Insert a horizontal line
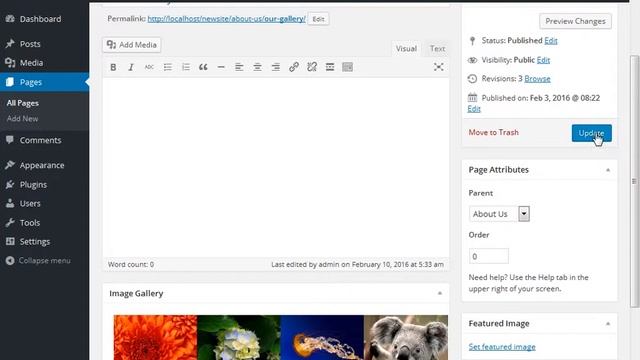Viewport: 640px width, 360px height. coord(221,67)
